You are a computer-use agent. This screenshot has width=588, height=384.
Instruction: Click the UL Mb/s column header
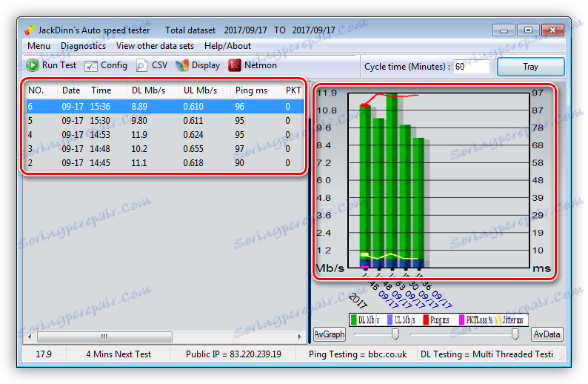pyautogui.click(x=200, y=90)
